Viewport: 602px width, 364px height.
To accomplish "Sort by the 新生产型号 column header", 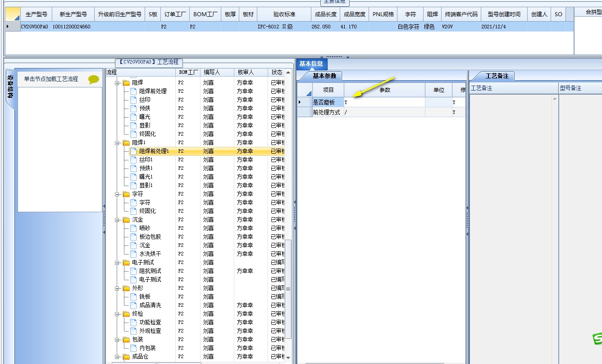I will pos(73,14).
